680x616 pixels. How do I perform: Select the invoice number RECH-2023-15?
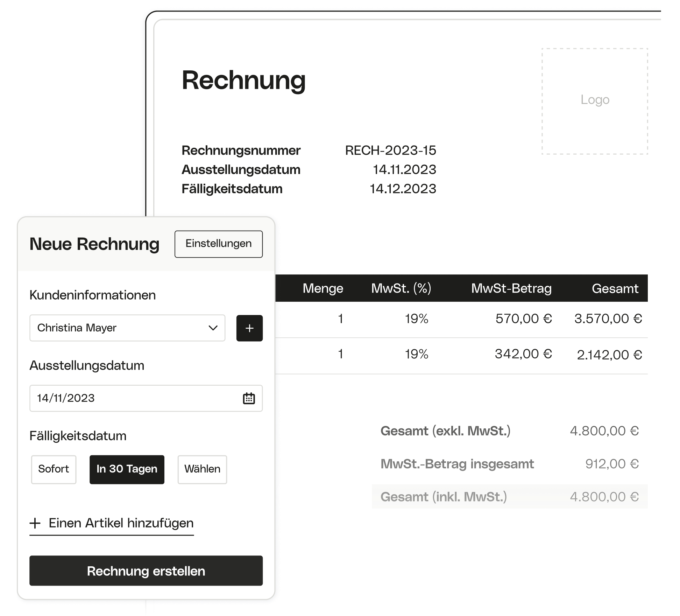tap(390, 150)
